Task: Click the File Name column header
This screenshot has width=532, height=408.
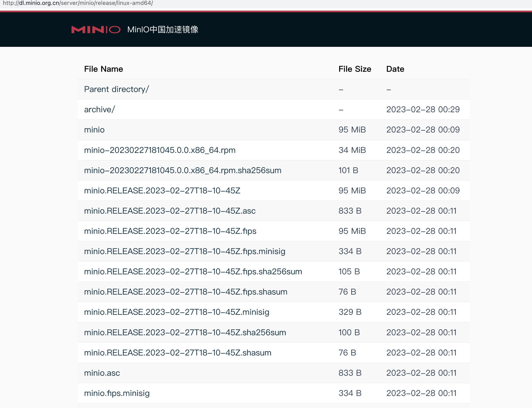Action: [x=103, y=69]
